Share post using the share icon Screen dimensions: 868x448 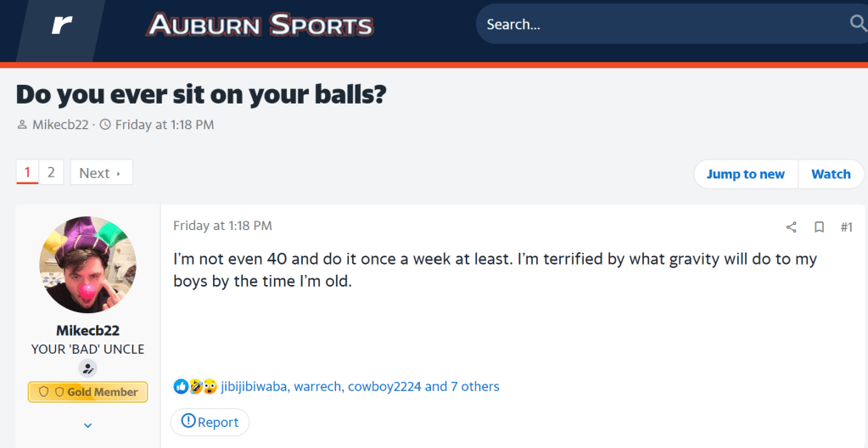(x=792, y=227)
